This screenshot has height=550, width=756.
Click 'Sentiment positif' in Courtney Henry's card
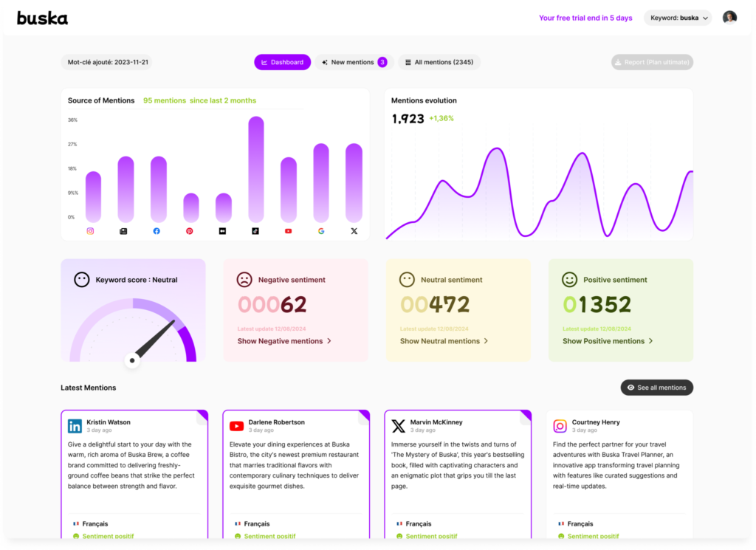(x=593, y=536)
